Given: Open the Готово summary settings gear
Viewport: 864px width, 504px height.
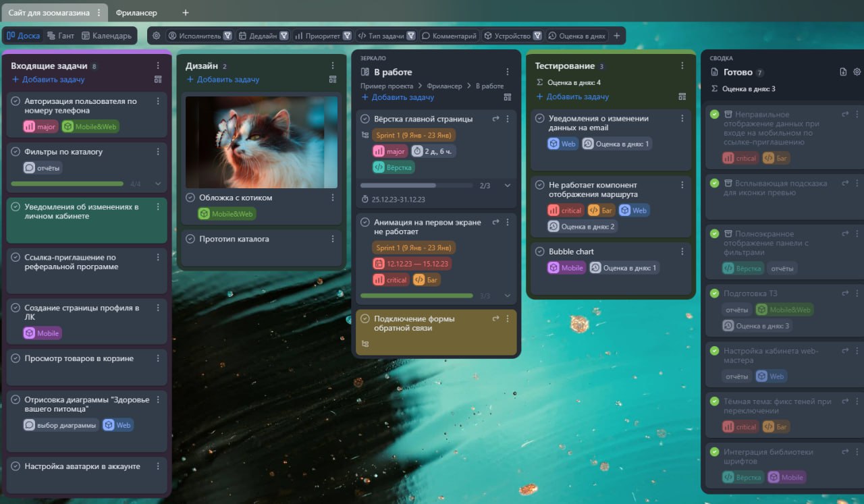Looking at the screenshot, I should point(857,72).
